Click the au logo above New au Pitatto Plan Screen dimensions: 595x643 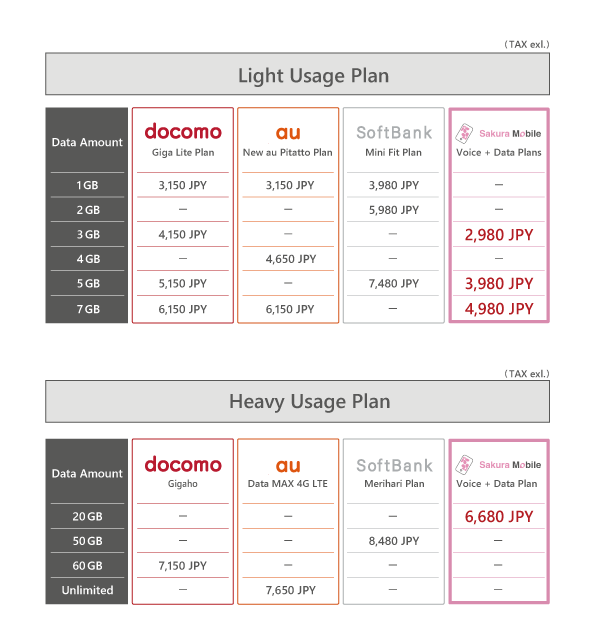click(x=288, y=133)
